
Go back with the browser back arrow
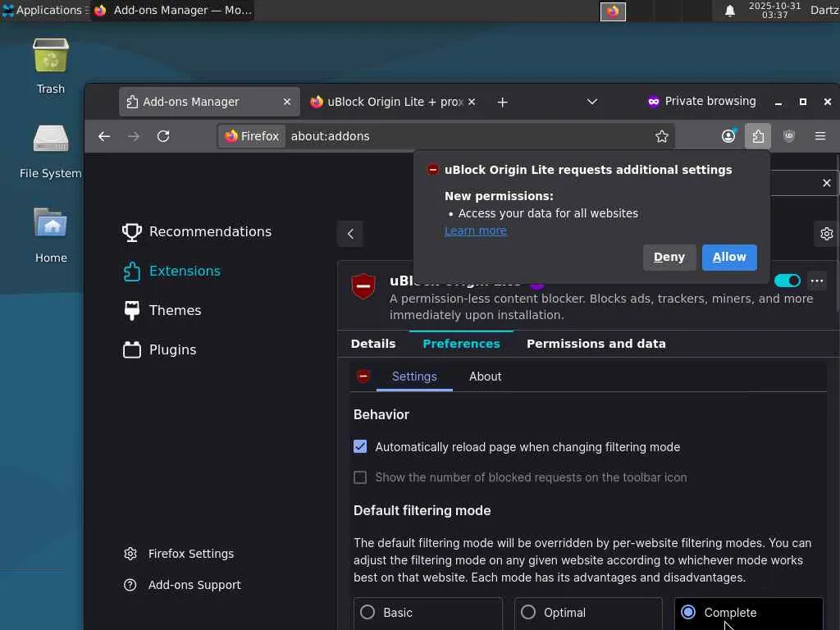[104, 136]
